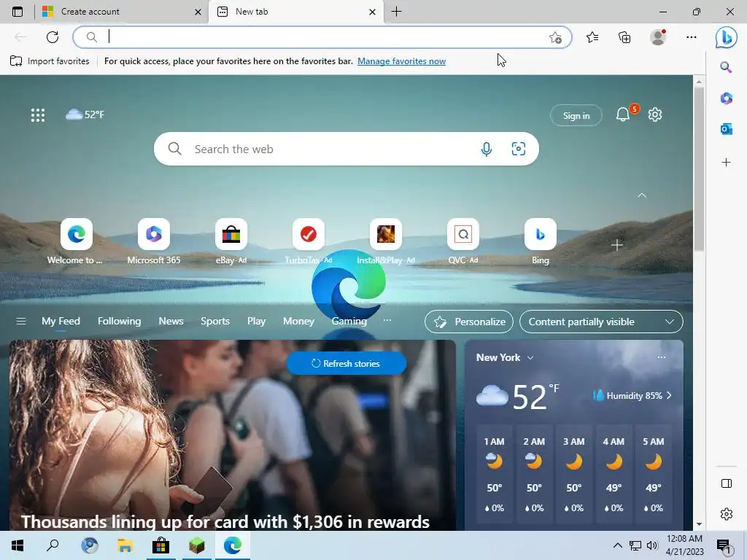747x560 pixels.
Task: Open Install&Play quick link tile
Action: tap(386, 242)
